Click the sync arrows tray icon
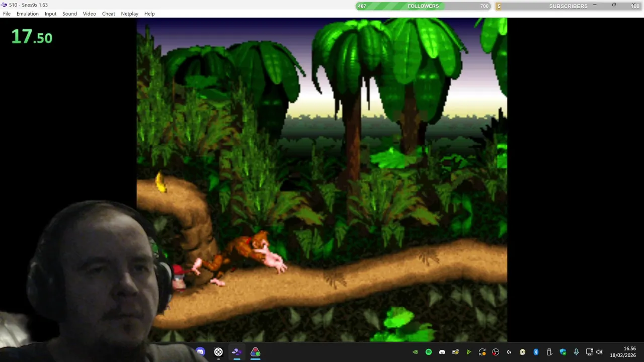This screenshot has width=644, height=362. [x=482, y=352]
